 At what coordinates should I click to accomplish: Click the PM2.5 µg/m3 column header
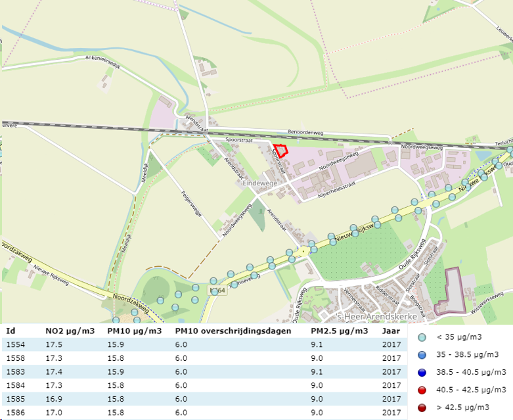coord(339,331)
